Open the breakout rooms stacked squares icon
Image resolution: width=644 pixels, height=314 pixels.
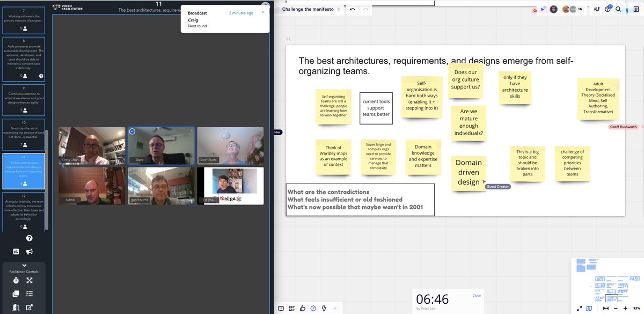16,294
